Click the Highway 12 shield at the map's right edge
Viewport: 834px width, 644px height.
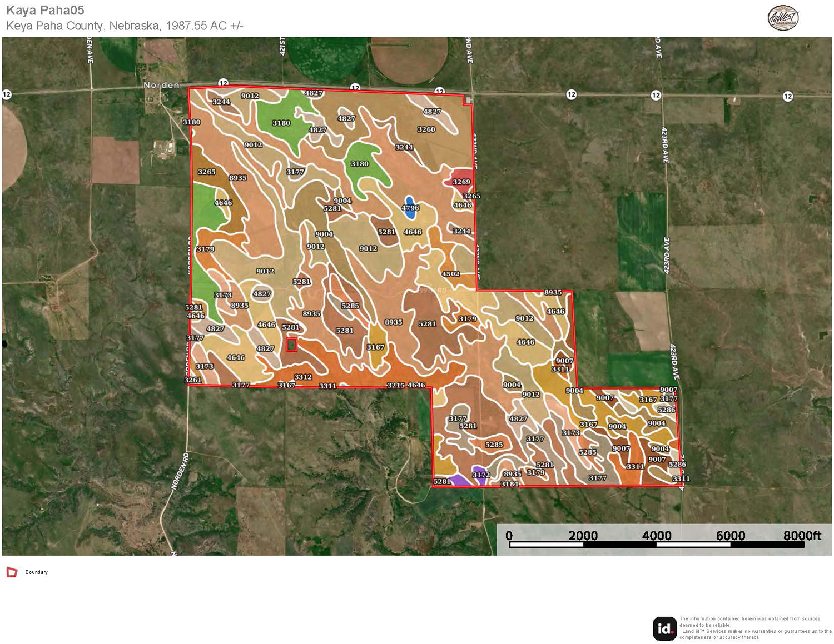787,96
